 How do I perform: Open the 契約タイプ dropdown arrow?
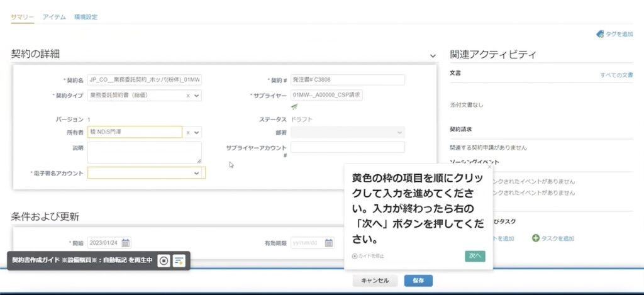point(196,96)
